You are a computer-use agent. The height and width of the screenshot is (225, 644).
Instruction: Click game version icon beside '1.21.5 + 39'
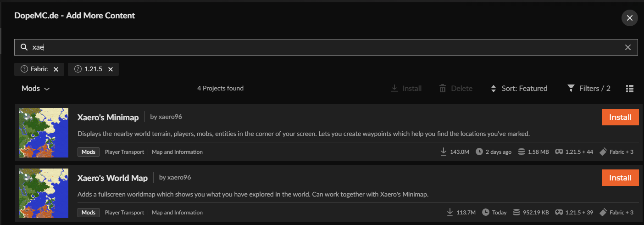[559, 212]
